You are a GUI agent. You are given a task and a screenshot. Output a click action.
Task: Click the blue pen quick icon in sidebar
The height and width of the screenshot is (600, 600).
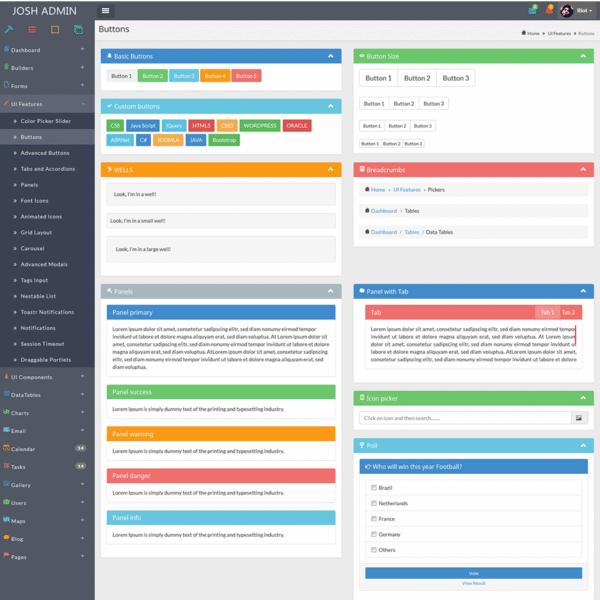tap(9, 29)
